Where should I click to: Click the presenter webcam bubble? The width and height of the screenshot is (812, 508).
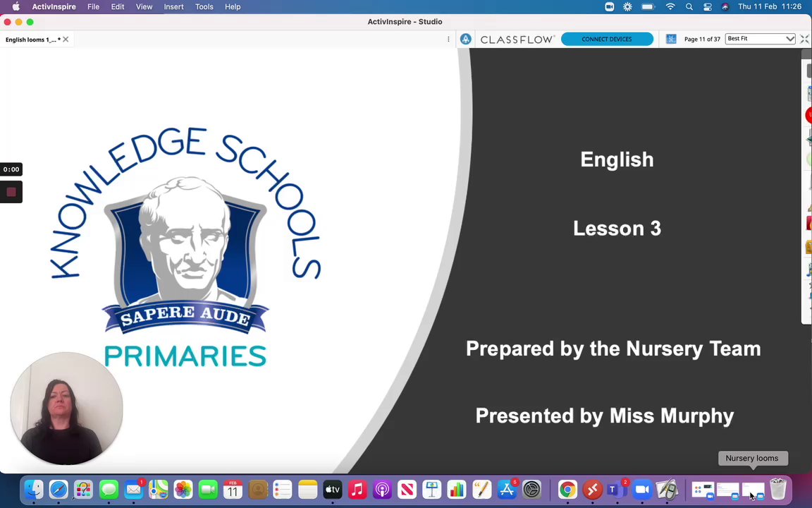66,409
